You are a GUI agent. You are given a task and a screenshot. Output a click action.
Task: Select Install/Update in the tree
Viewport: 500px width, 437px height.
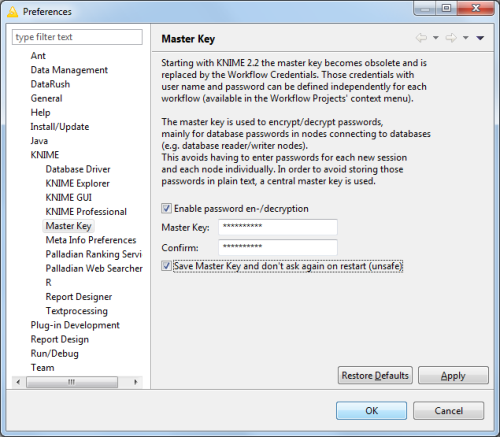[x=60, y=127]
